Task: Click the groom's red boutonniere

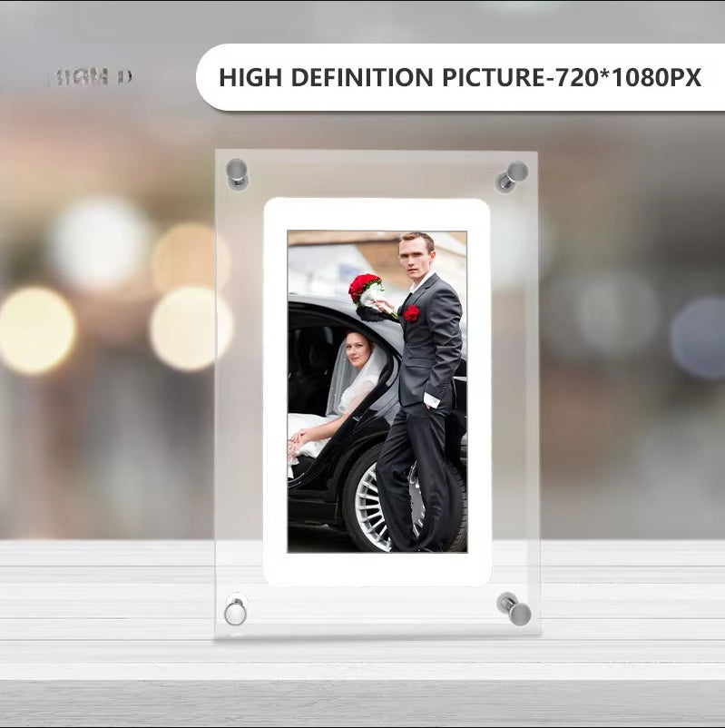Action: (412, 312)
